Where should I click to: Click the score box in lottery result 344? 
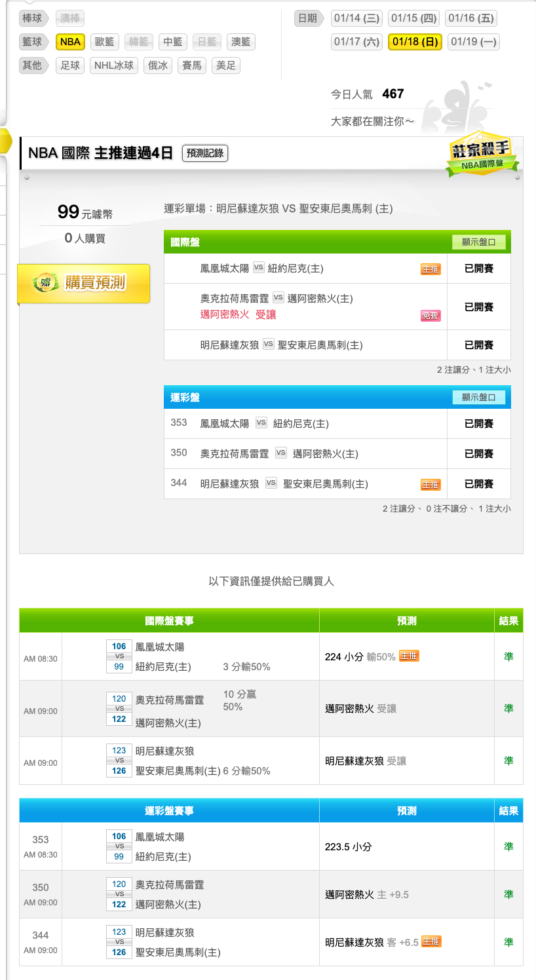(x=119, y=942)
